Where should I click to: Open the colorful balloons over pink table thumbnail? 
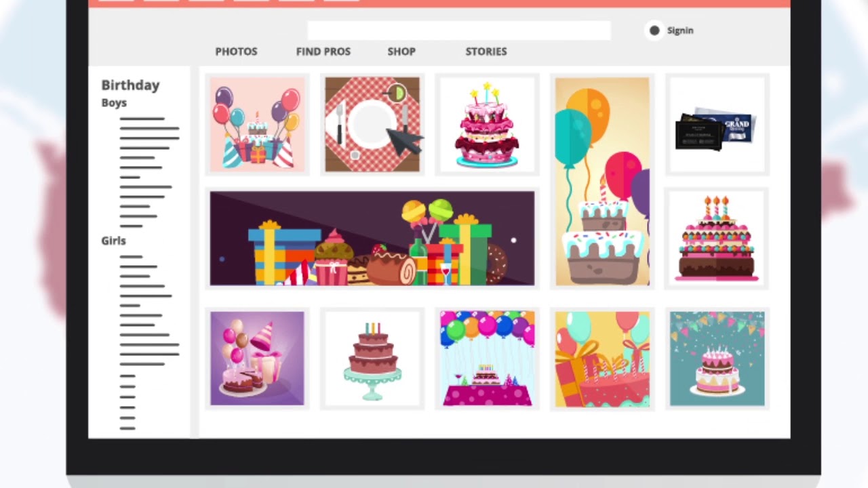click(x=487, y=359)
